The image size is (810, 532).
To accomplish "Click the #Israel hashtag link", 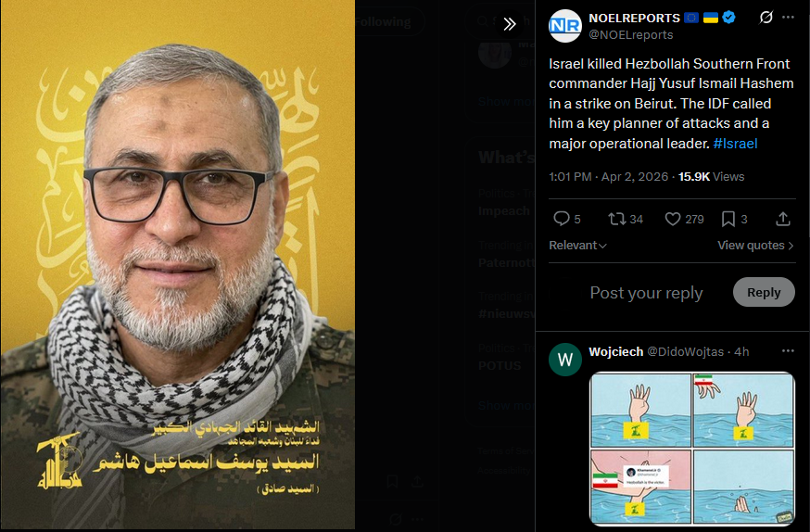I will point(735,143).
